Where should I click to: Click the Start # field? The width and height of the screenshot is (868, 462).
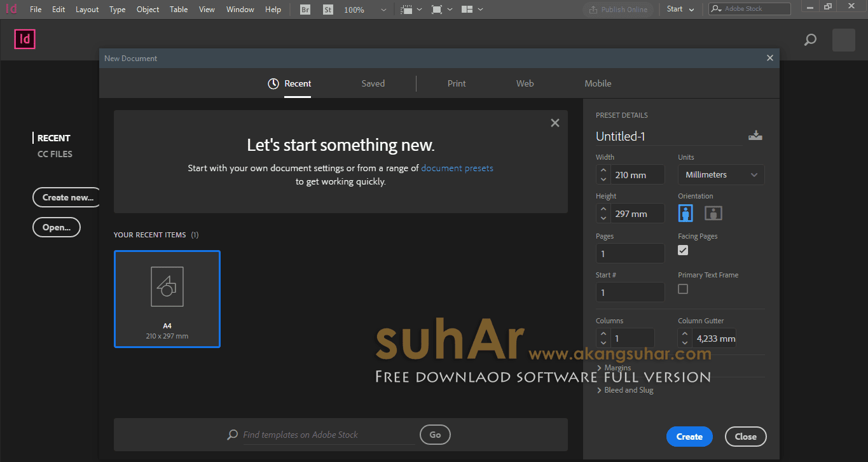630,292
